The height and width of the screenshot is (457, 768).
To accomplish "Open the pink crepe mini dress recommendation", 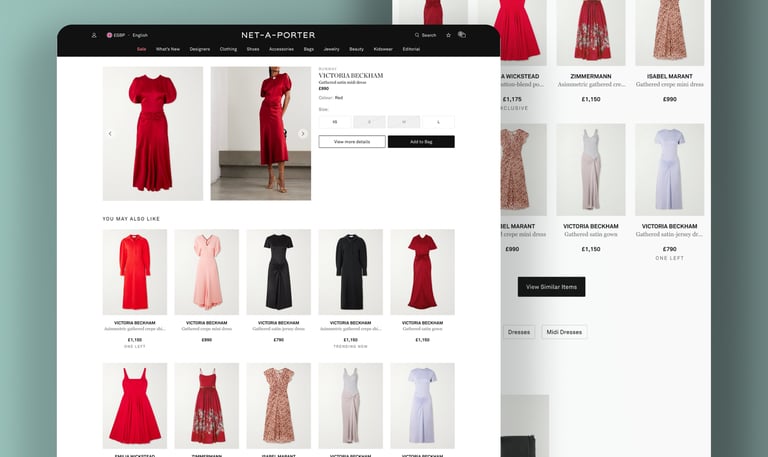I will pos(207,272).
